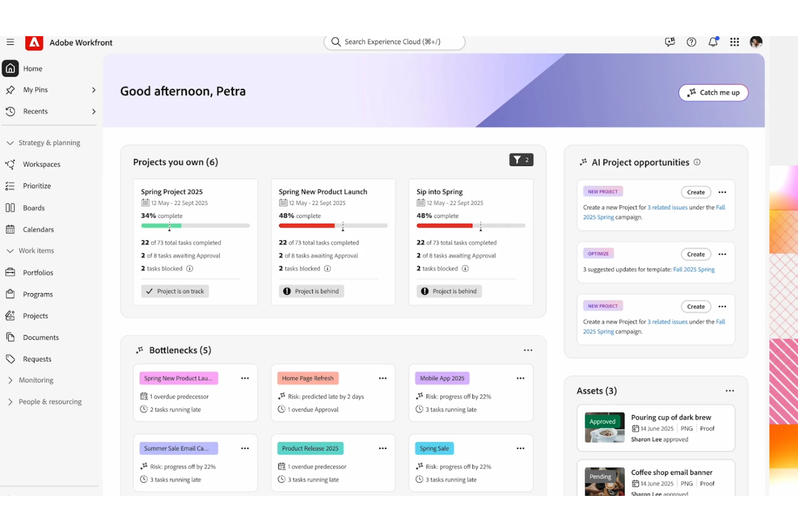
Task: Click tasks blocked info icon in Spring New Product Launch
Action: 327,268
